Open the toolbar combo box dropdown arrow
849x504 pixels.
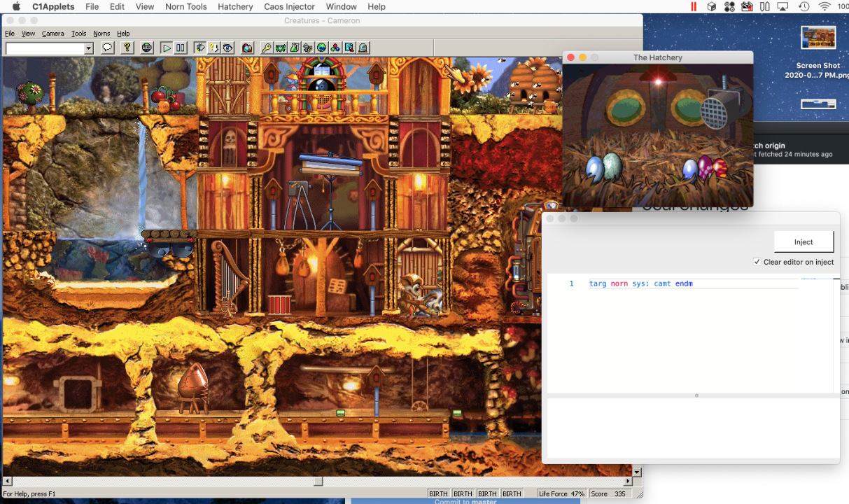coord(89,48)
